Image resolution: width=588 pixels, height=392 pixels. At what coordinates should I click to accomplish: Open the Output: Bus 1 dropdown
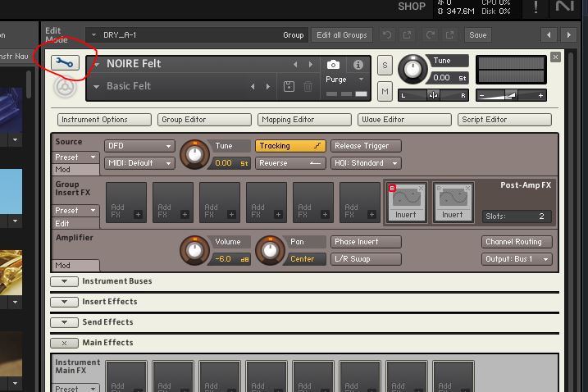(517, 259)
